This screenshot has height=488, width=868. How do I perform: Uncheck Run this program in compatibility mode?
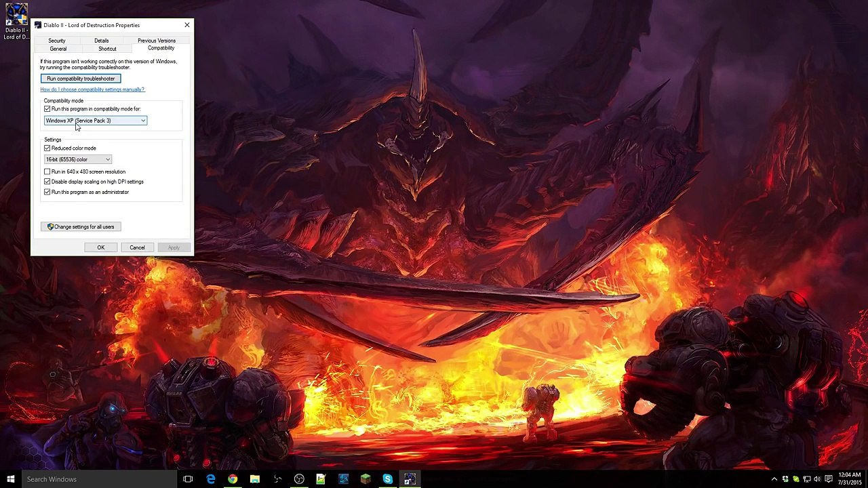click(47, 109)
